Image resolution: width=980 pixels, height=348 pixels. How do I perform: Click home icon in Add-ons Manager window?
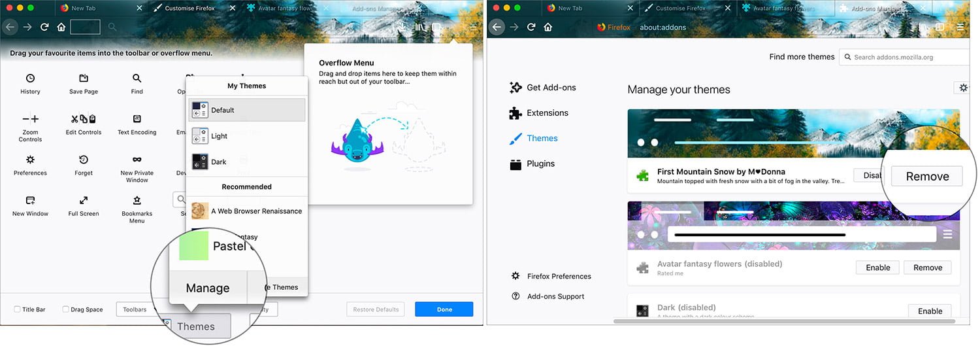tap(548, 27)
